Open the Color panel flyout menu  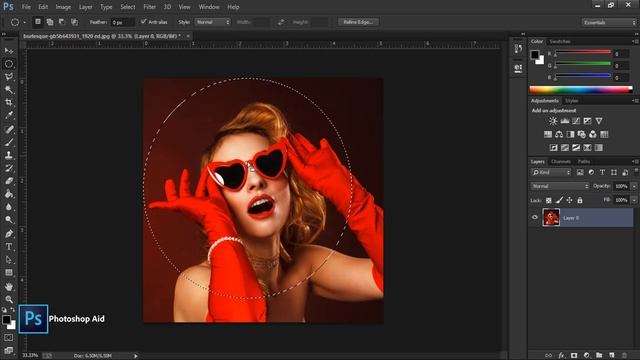tap(635, 41)
